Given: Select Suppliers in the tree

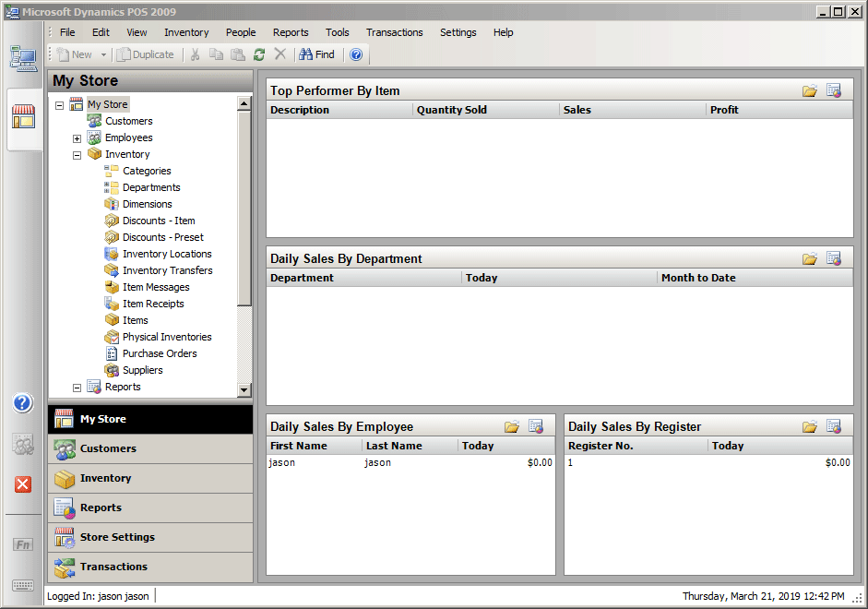Looking at the screenshot, I should (142, 370).
